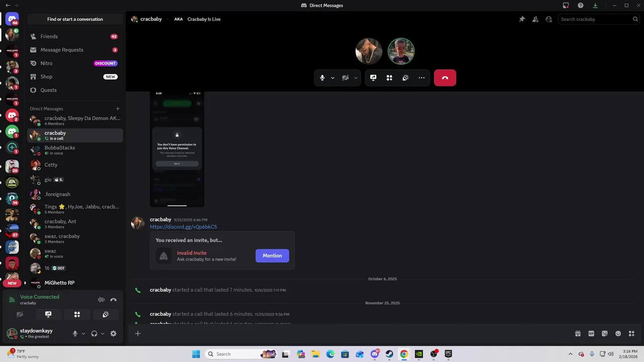The width and height of the screenshot is (644, 362).
Task: Open Quests
Action: pos(75,90)
